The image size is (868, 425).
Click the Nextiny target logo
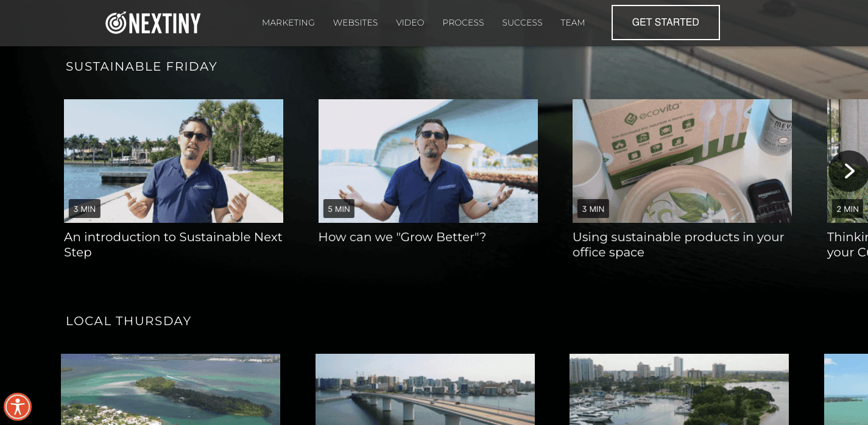[117, 23]
